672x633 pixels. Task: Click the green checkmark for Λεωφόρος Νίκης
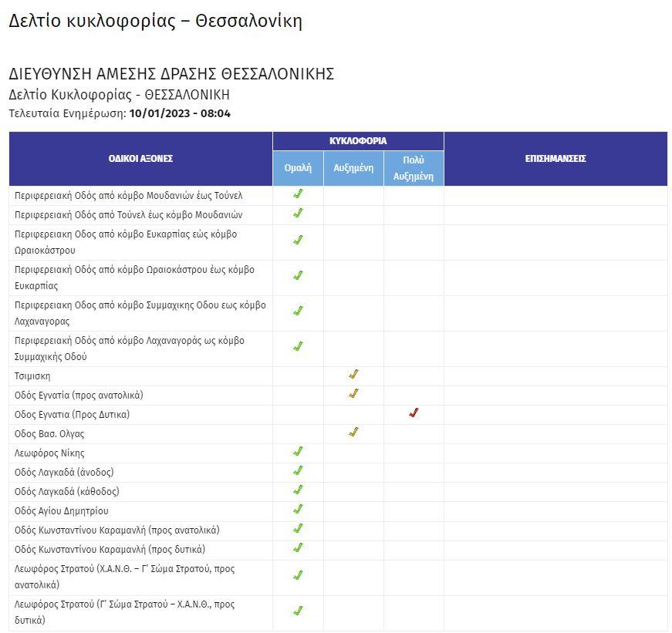[298, 453]
